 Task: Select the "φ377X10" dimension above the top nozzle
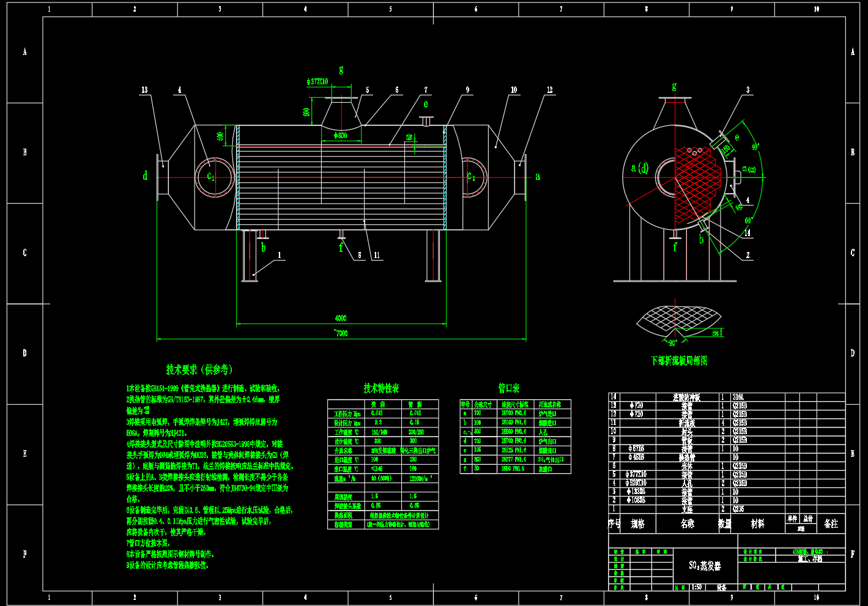coord(317,81)
